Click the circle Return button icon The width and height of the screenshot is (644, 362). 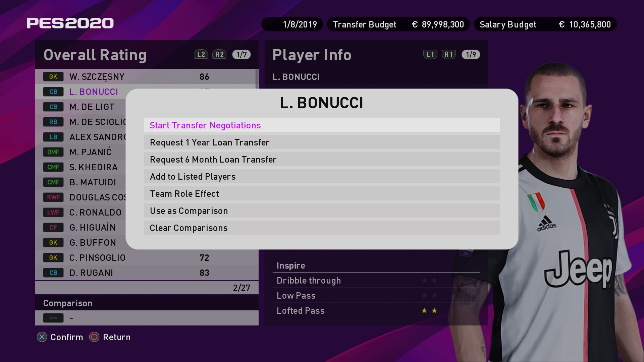[94, 337]
